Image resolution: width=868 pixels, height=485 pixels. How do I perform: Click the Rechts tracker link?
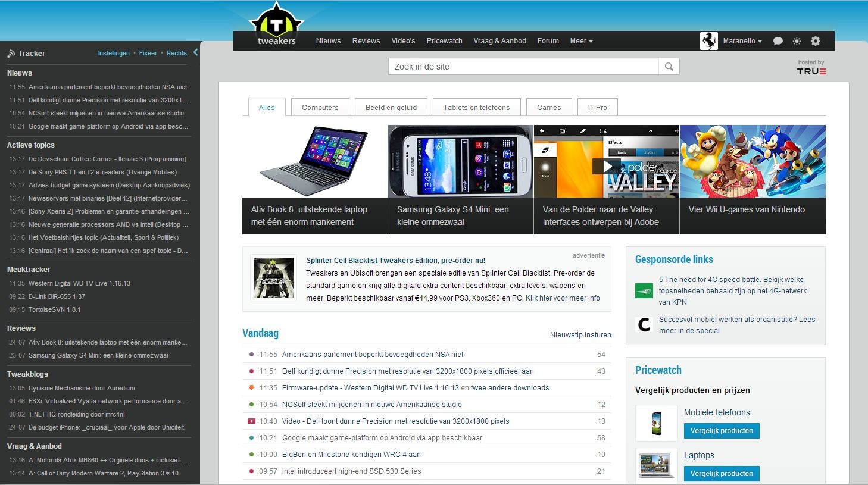(177, 53)
